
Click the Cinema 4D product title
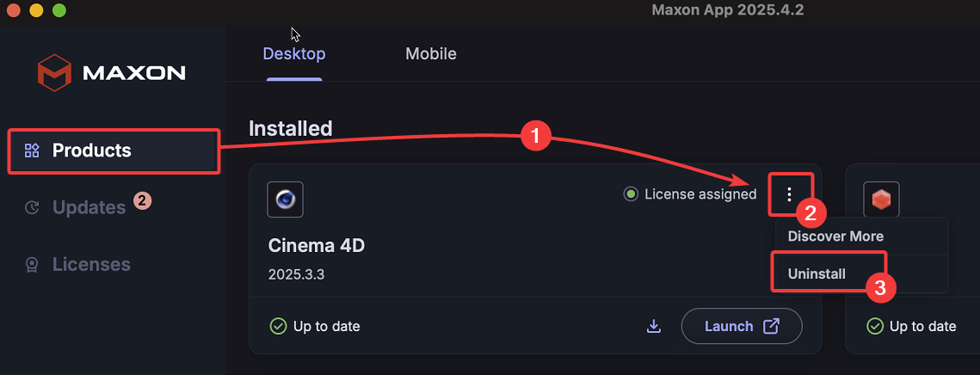point(317,246)
